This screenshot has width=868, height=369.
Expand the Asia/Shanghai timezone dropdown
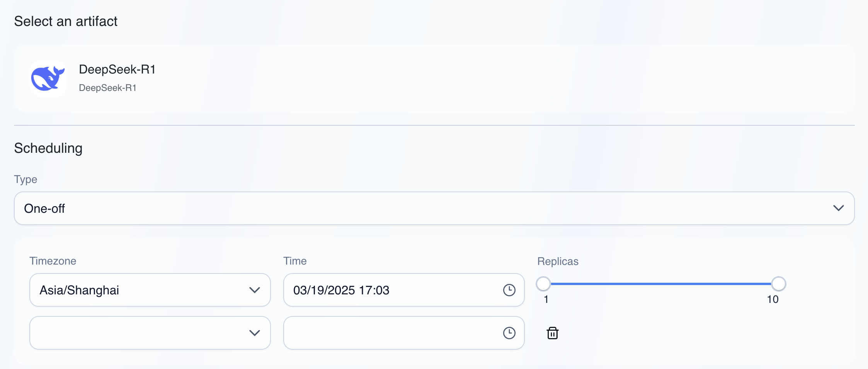point(150,290)
